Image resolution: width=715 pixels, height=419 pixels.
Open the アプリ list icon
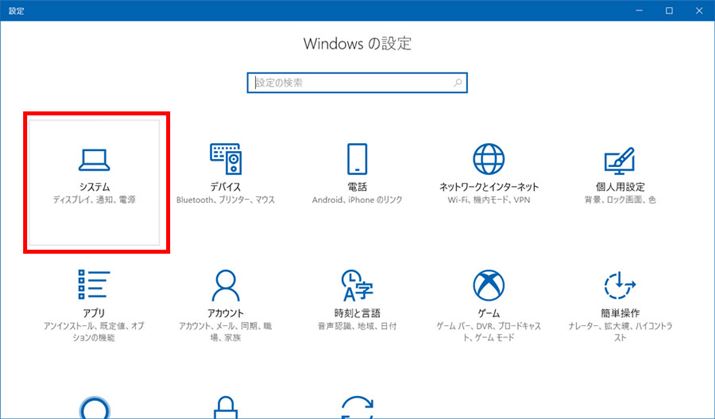(x=94, y=285)
